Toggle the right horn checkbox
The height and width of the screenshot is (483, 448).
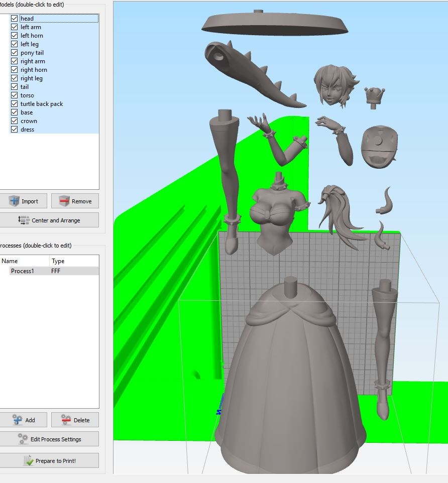14,70
